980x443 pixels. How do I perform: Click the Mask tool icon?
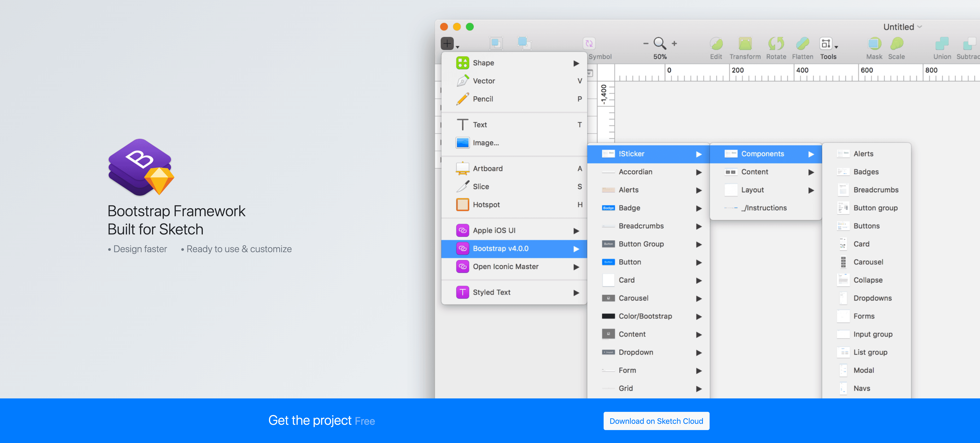point(874,44)
